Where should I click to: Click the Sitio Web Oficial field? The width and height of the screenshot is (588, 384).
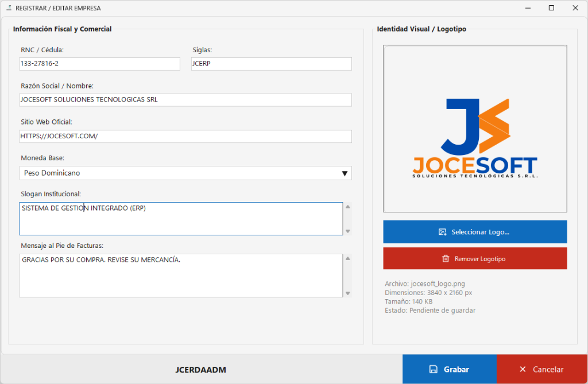pos(185,136)
